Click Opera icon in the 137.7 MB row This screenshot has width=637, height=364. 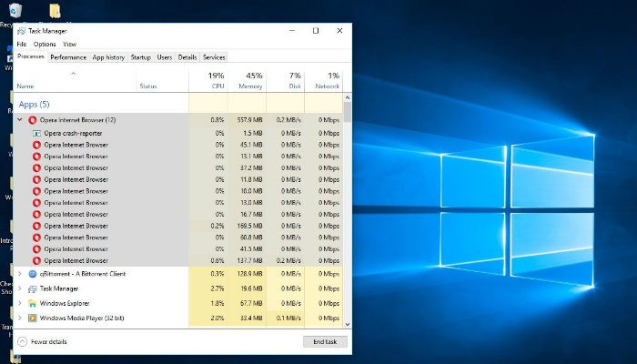(x=36, y=261)
